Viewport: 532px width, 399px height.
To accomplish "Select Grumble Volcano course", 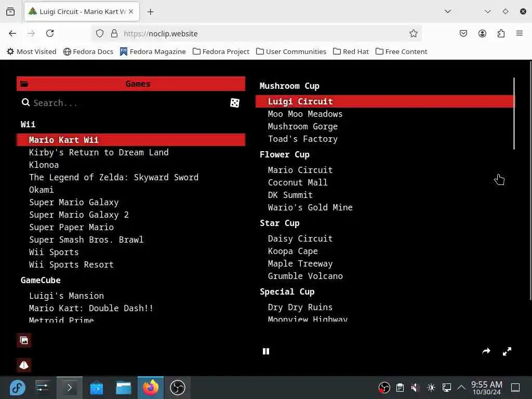I will (385, 276).
